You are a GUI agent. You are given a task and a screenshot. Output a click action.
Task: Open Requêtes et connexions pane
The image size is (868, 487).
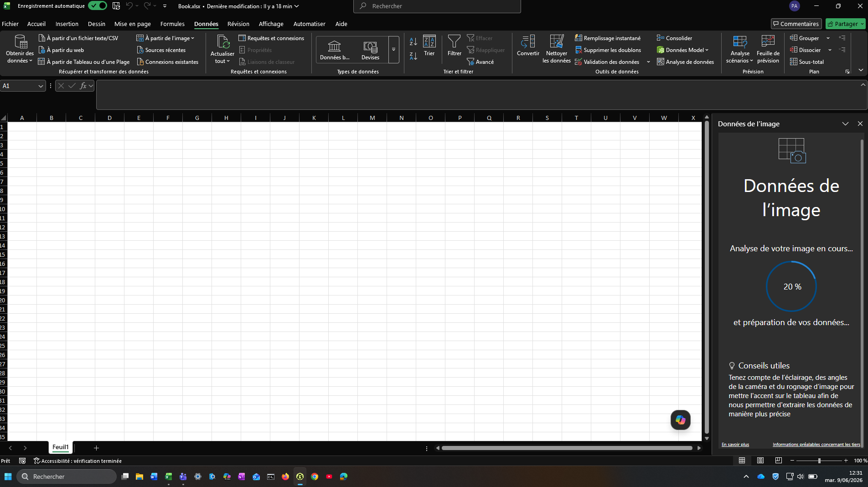coord(271,38)
